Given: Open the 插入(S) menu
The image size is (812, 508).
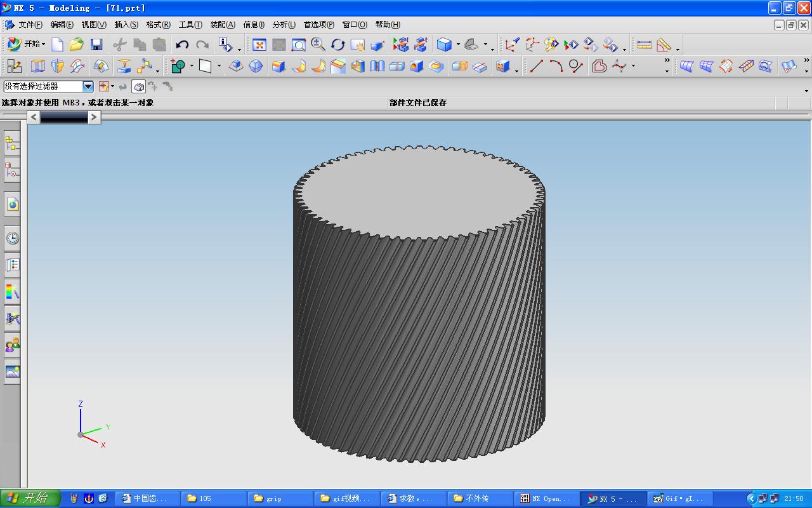Looking at the screenshot, I should 126,25.
